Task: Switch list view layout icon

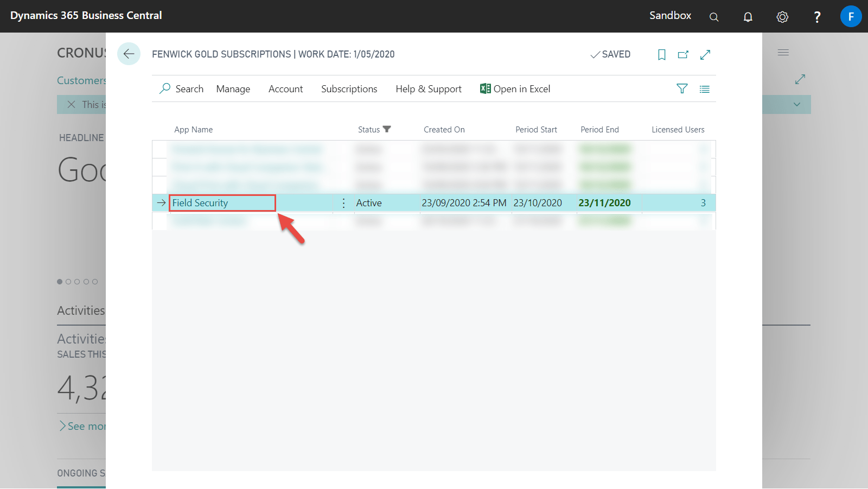Action: [x=704, y=89]
